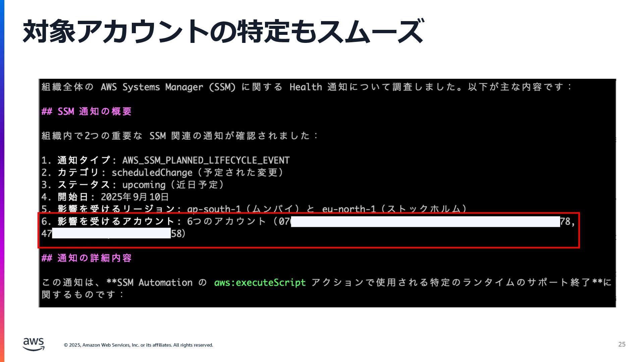644x362 pixels.
Task: Click the gradient color bar at left
Action: pos(2,181)
